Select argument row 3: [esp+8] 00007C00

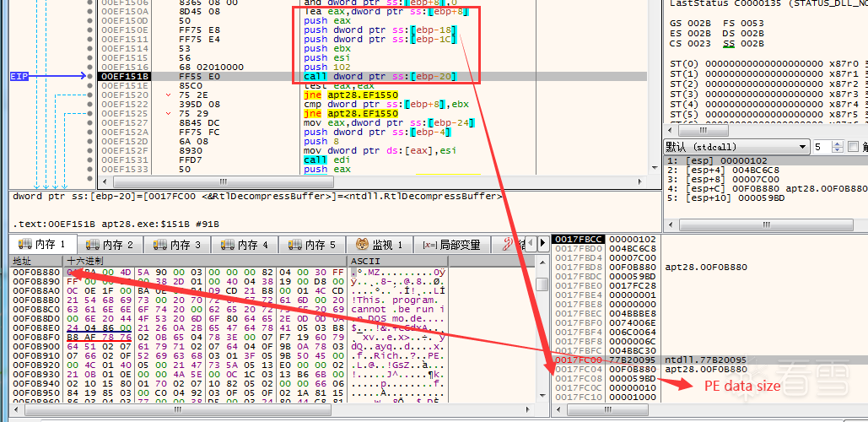point(766,180)
